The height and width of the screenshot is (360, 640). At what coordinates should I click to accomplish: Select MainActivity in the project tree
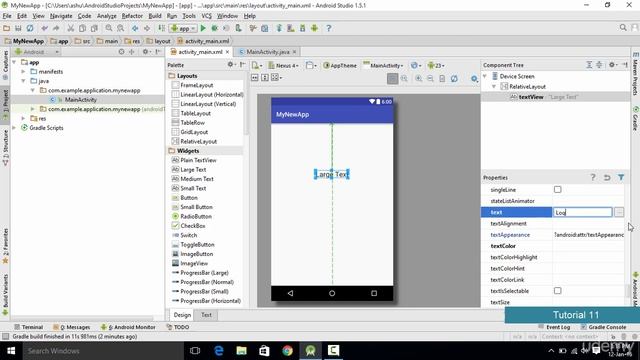point(80,100)
